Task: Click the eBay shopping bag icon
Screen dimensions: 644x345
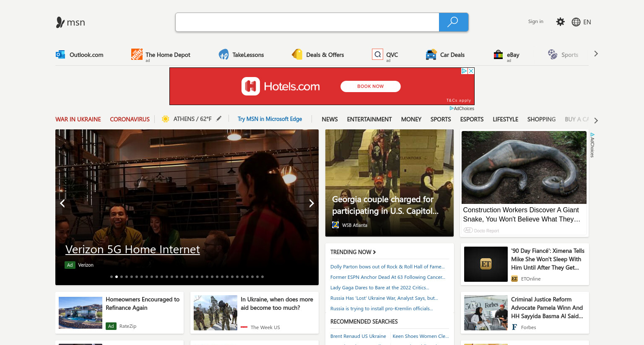Action: (498, 54)
